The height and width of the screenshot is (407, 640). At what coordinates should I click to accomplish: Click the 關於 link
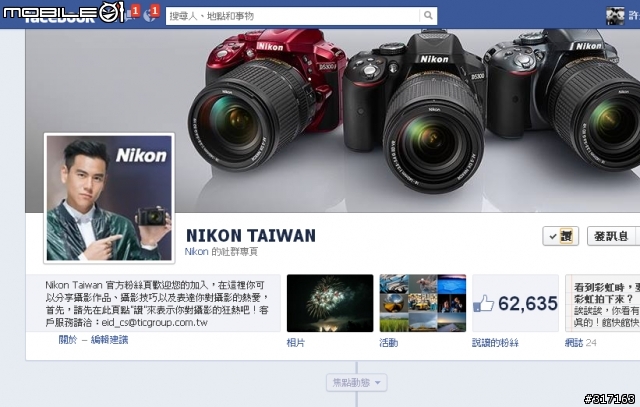[x=68, y=340]
